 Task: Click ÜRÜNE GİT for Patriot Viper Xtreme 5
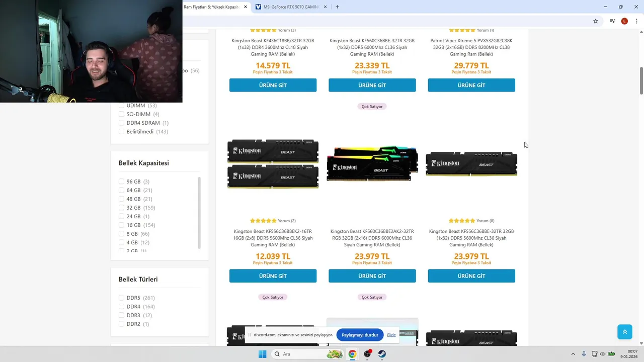[471, 85]
